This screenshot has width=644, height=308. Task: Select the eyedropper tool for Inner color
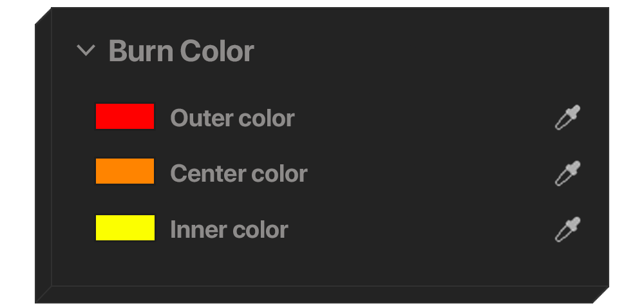point(567,229)
